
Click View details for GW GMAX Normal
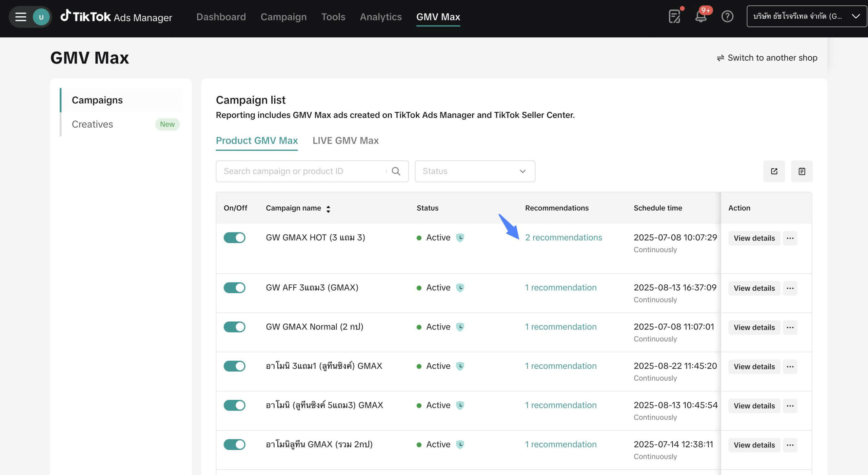[754, 327]
